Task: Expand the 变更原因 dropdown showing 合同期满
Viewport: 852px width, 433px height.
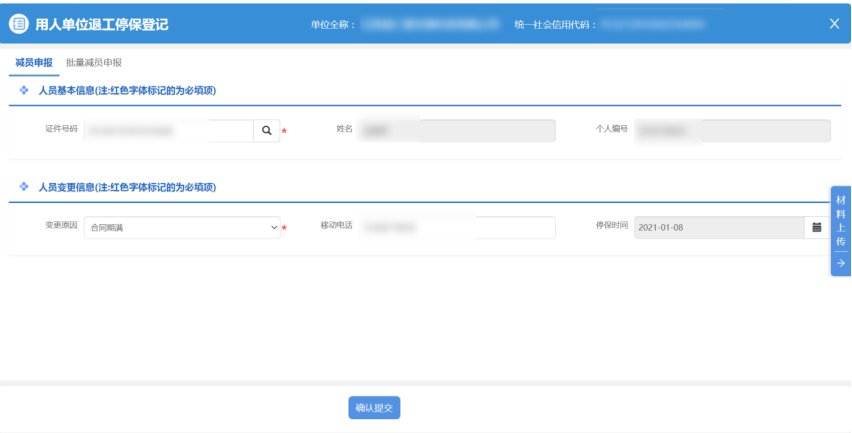Action: [182, 228]
